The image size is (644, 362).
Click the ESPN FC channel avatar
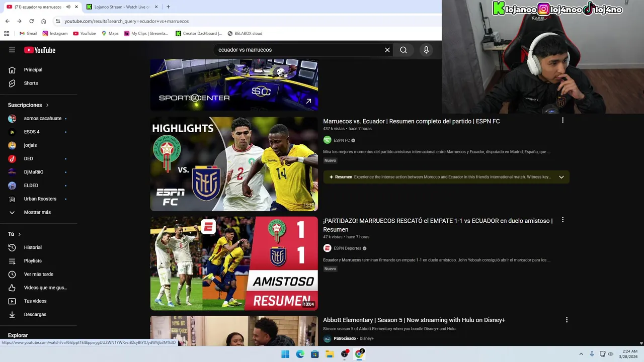click(x=327, y=140)
